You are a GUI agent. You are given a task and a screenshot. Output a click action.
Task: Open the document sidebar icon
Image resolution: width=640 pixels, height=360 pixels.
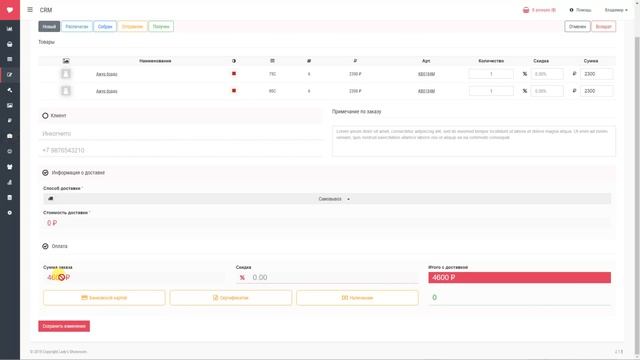click(x=10, y=198)
